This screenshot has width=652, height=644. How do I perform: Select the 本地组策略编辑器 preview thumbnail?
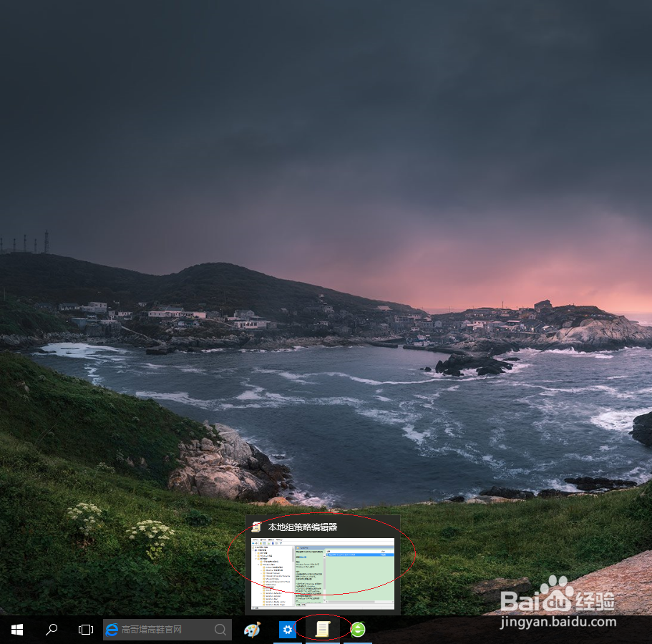coord(323,573)
